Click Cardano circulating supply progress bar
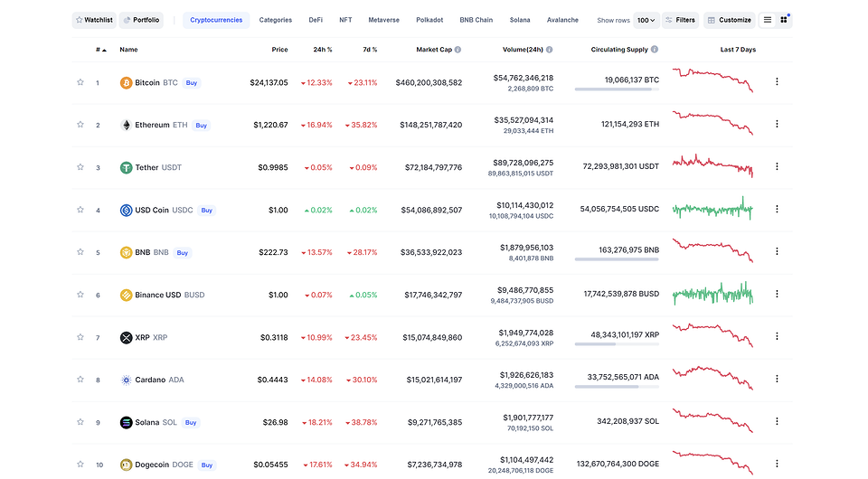This screenshot has height=479, width=868. [x=617, y=387]
